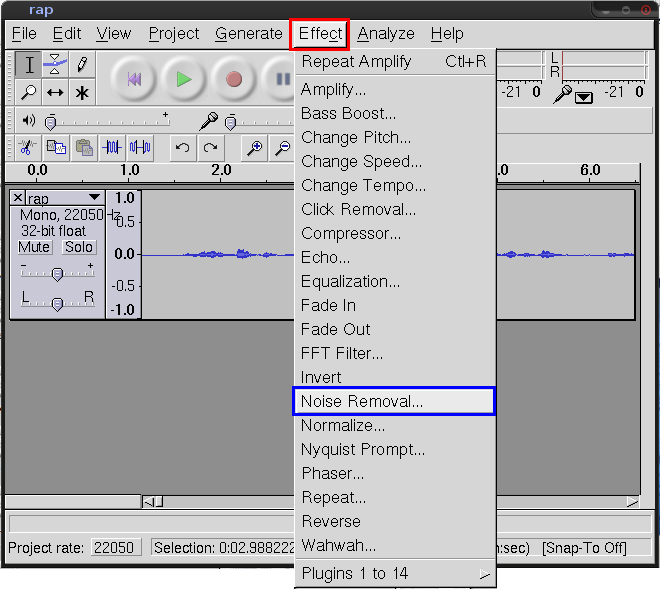Viewport: 660px width, 589px height.
Task: Click the meter toolbar microphone icon
Action: pos(563,94)
